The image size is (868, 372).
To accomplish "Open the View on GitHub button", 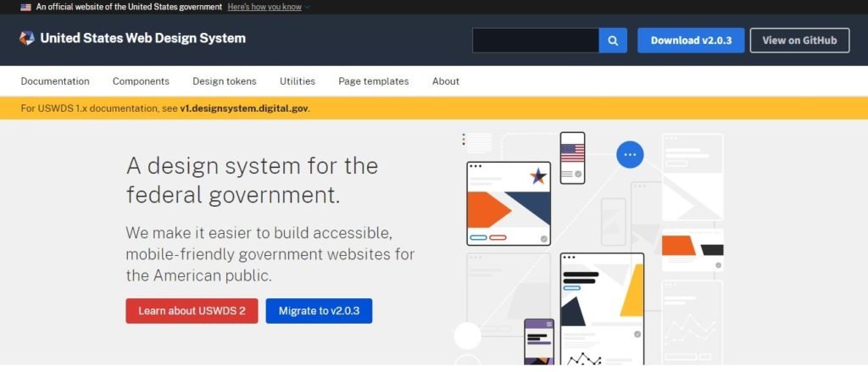I will 799,41.
